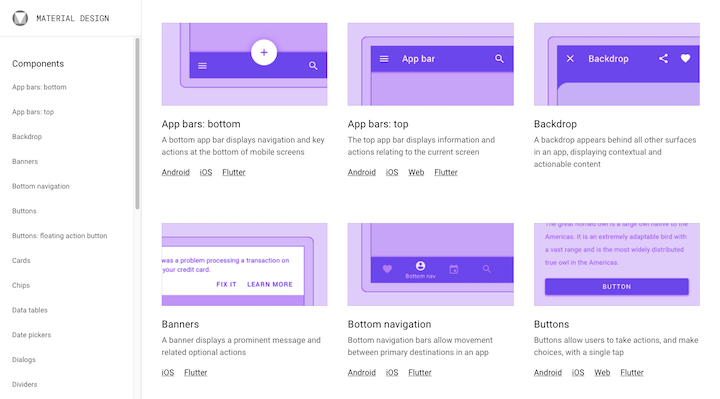
Task: Click the Material Design logo icon
Action: (x=20, y=18)
